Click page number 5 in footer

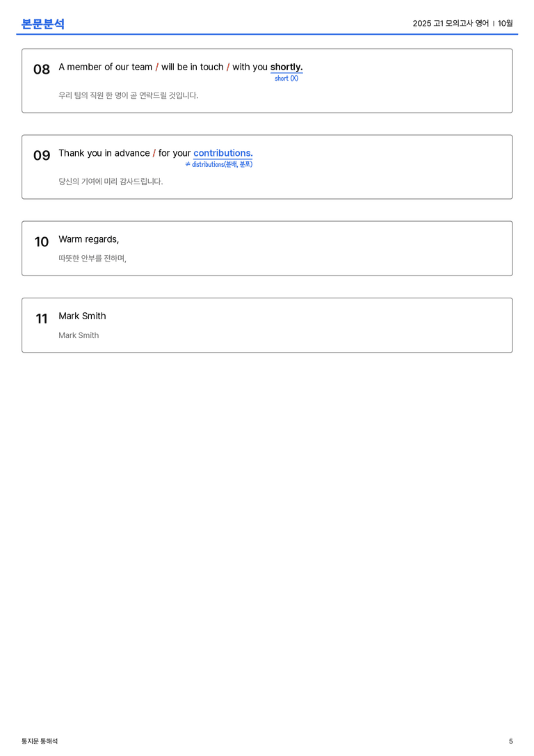511,741
